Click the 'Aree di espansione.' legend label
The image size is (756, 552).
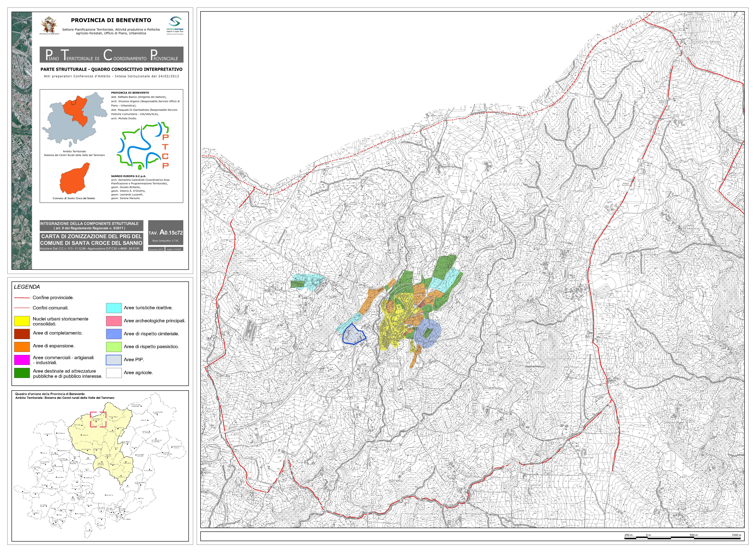54,346
